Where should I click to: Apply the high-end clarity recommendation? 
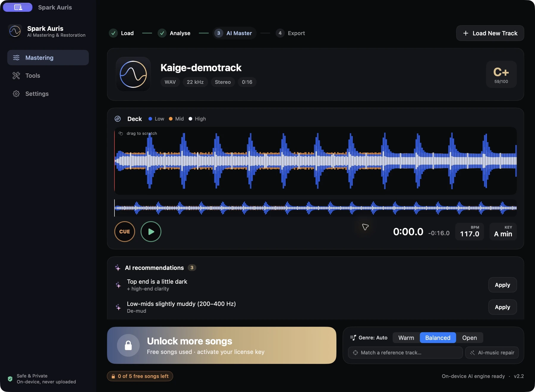click(502, 285)
